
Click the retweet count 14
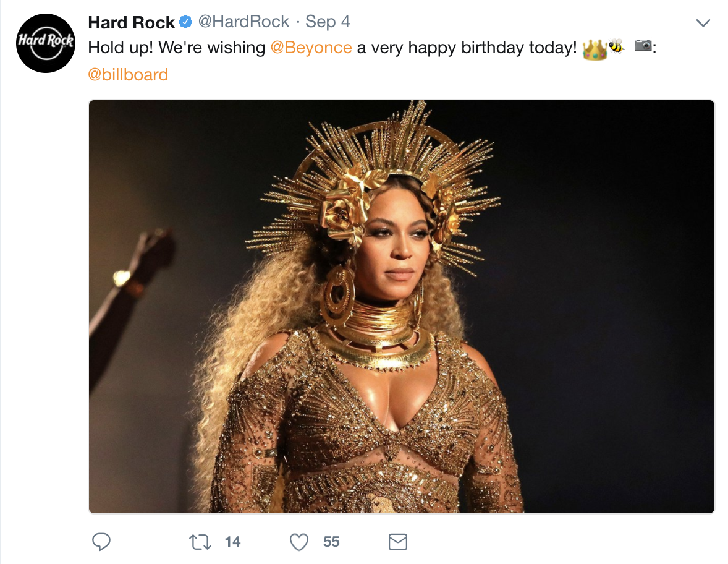coord(232,542)
